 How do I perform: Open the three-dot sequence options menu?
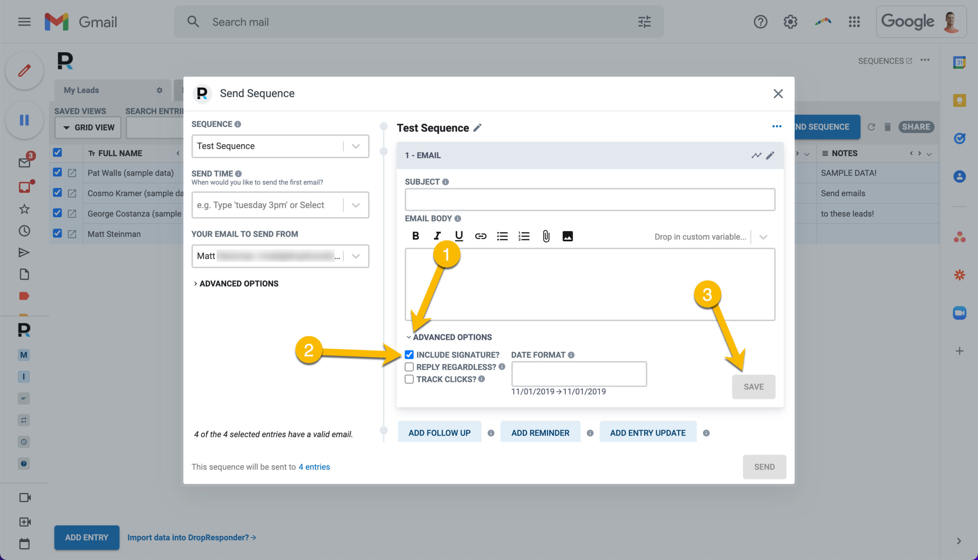pyautogui.click(x=777, y=126)
